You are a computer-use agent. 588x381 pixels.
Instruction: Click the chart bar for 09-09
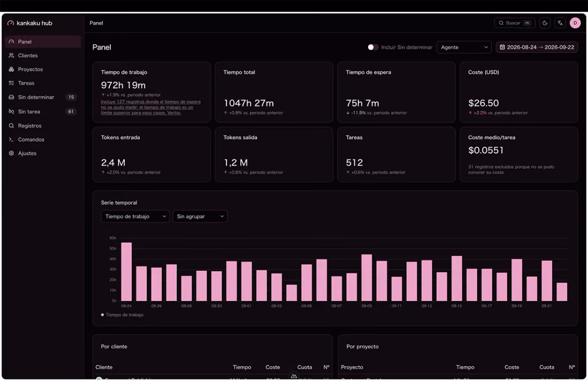point(367,278)
